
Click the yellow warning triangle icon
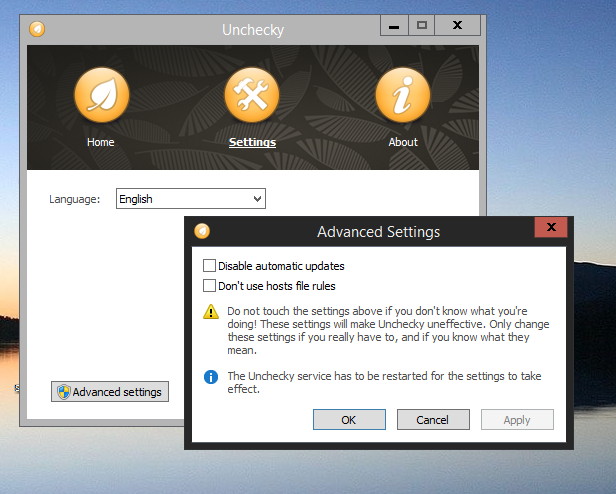point(211,312)
